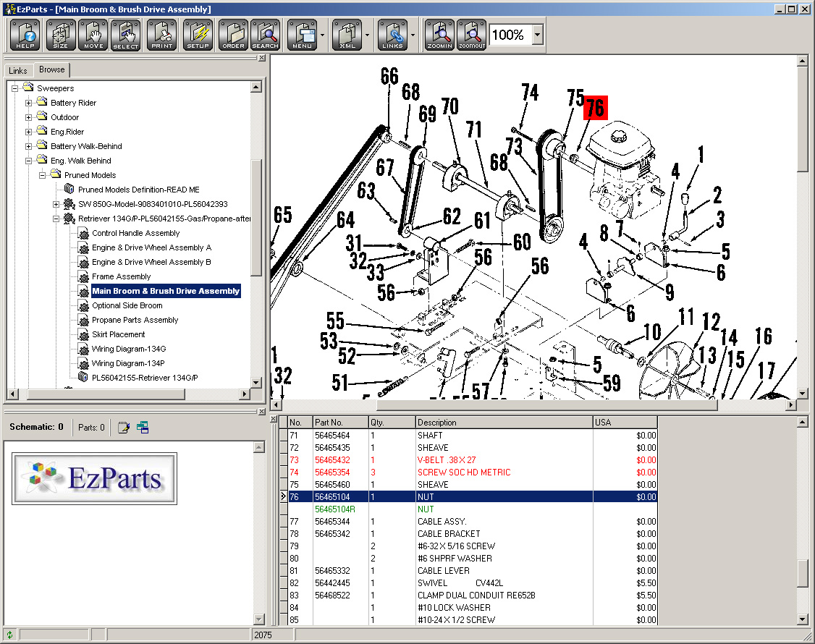
Task: Open Engine & Drive Wheel Assembly A
Action: 152,247
